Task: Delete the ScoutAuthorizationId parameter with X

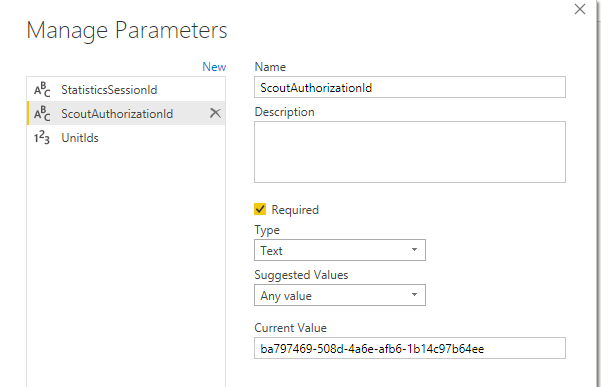Action: pos(215,113)
